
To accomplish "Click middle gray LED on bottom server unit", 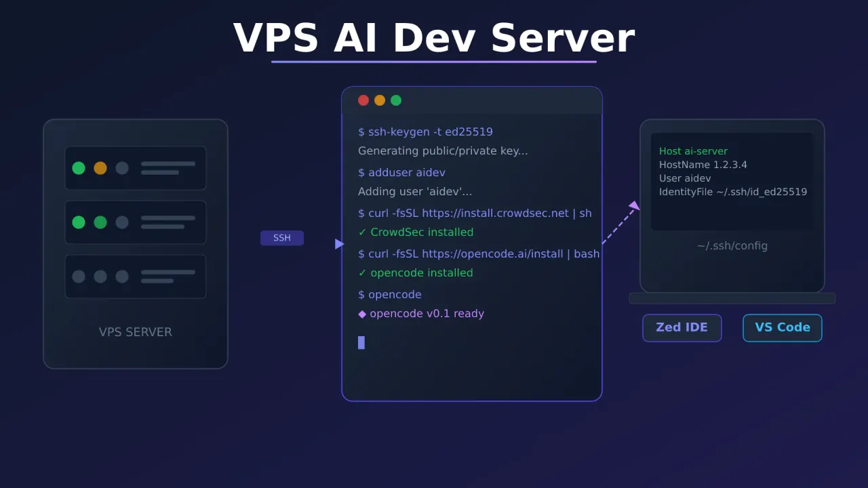I will [100, 277].
